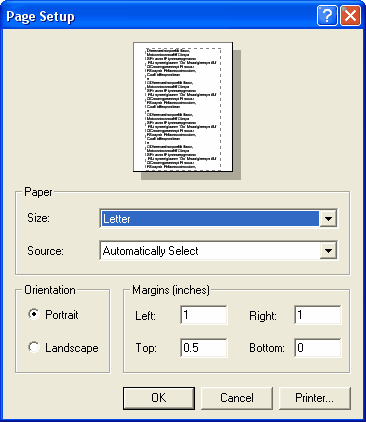
Task: Click the Bottom margin input field
Action: click(318, 348)
